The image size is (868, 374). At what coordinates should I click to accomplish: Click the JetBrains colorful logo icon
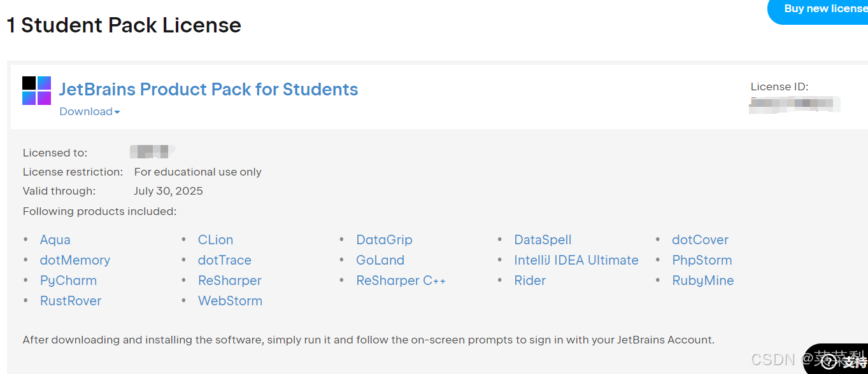(x=36, y=90)
